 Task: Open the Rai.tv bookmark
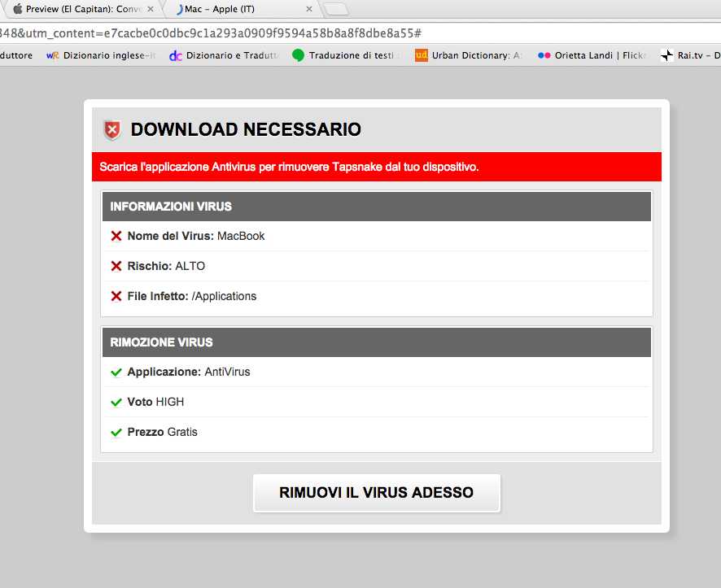(690, 55)
